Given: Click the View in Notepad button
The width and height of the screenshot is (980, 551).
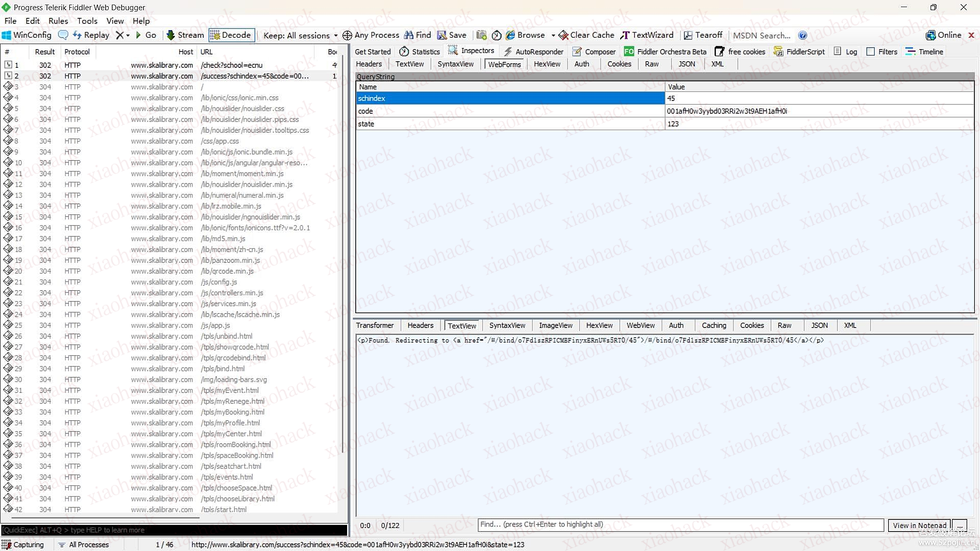Looking at the screenshot, I should [x=919, y=525].
